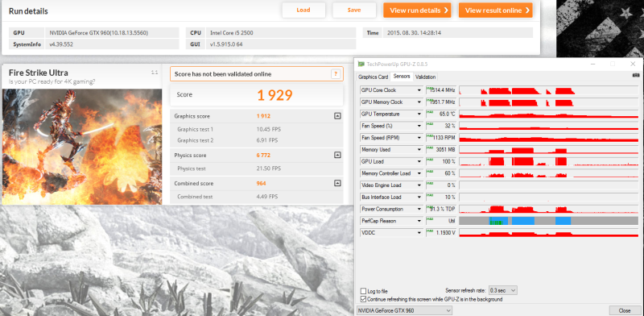Click the CPU field Intel Core i5 2500
The height and width of the screenshot is (316, 644).
(x=281, y=32)
